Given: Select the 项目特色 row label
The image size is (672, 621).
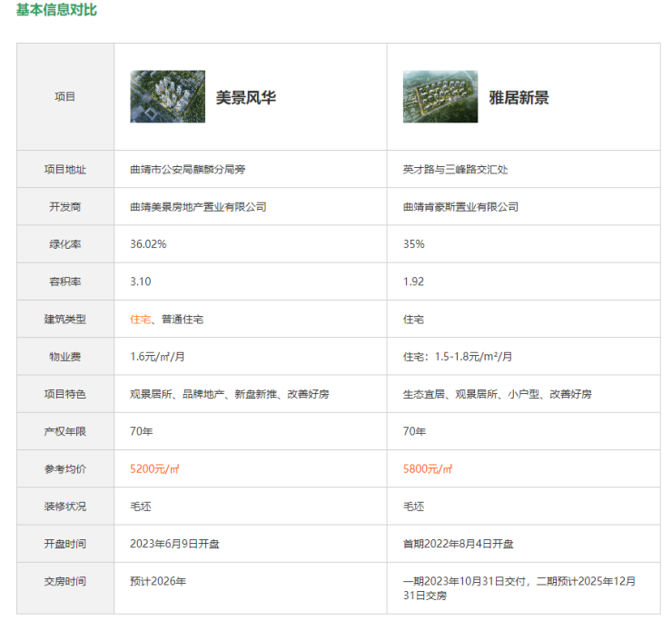Looking at the screenshot, I should 65,394.
